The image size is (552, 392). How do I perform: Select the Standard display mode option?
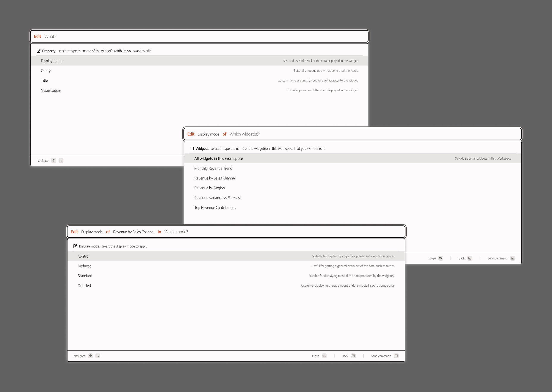85,276
